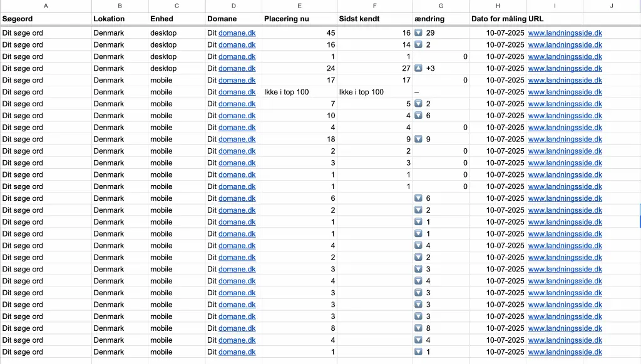
Task: Open domane.dk link in the Ikke i top 100 row
Action: [237, 92]
